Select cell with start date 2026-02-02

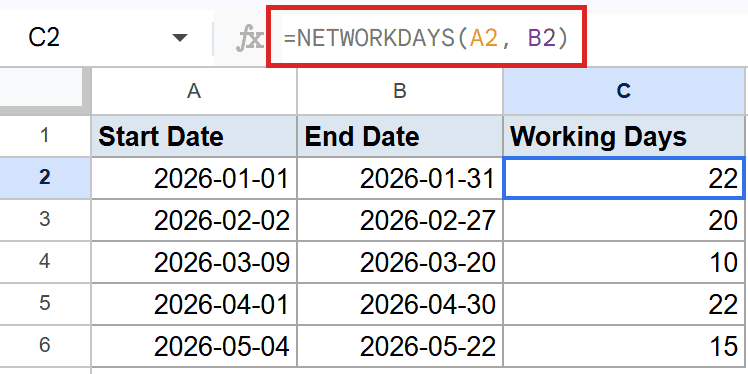[x=194, y=220]
